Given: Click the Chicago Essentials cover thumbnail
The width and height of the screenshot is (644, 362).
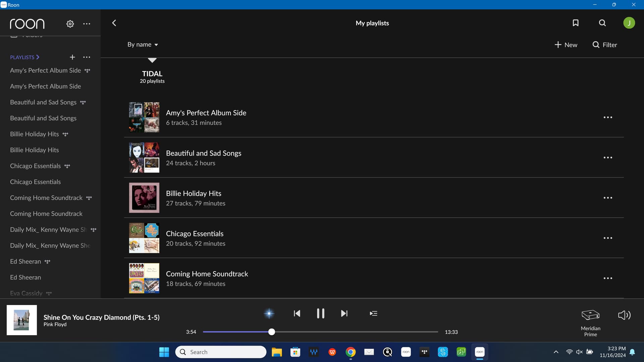Looking at the screenshot, I should tap(144, 238).
